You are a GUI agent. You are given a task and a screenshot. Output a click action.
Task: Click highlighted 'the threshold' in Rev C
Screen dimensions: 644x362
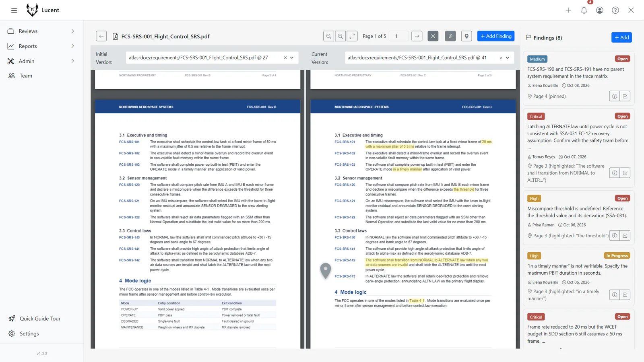[x=464, y=189]
